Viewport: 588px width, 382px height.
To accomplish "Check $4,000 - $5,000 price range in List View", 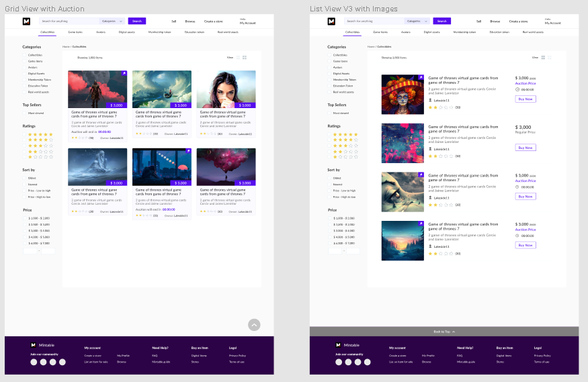I will [330, 237].
